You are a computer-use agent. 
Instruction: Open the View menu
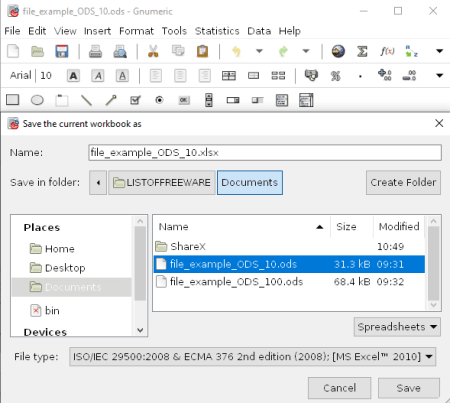tap(65, 31)
